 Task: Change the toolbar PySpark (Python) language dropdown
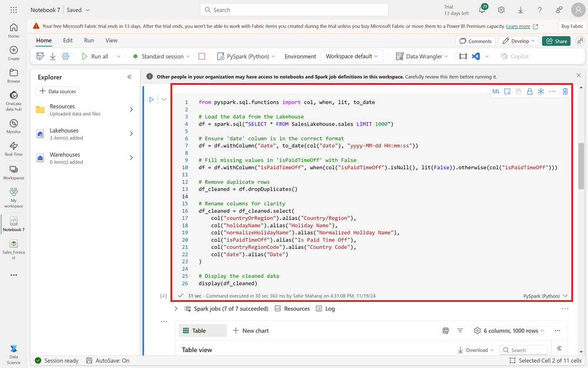(x=247, y=57)
